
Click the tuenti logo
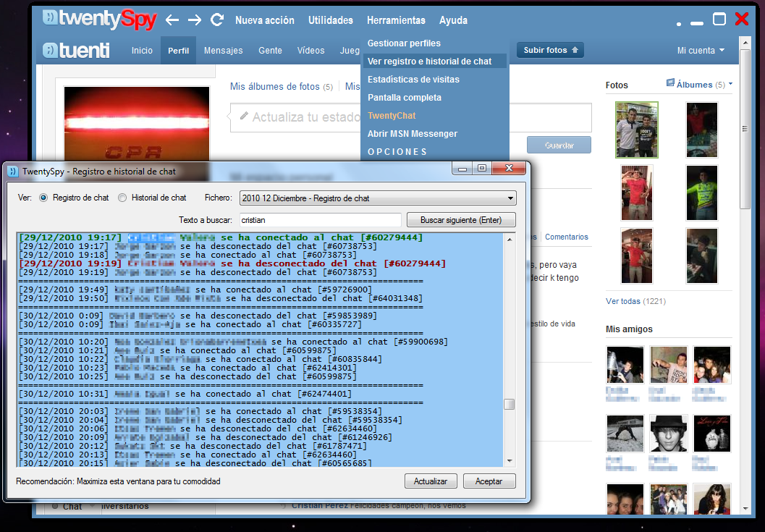pos(76,50)
